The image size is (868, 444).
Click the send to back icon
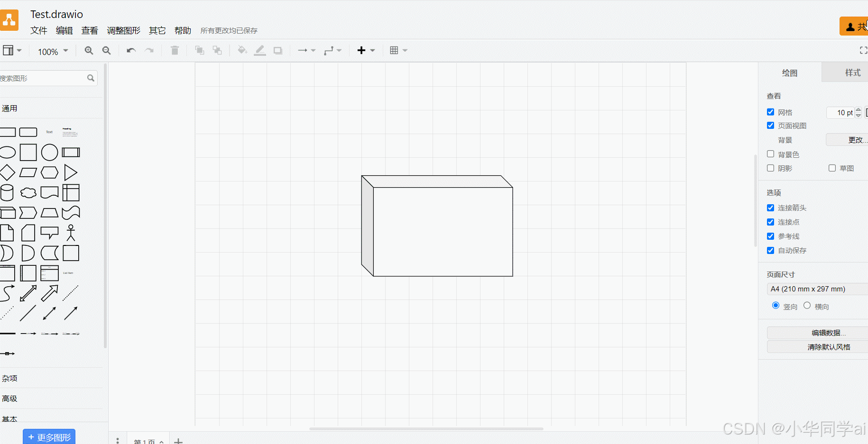point(217,50)
